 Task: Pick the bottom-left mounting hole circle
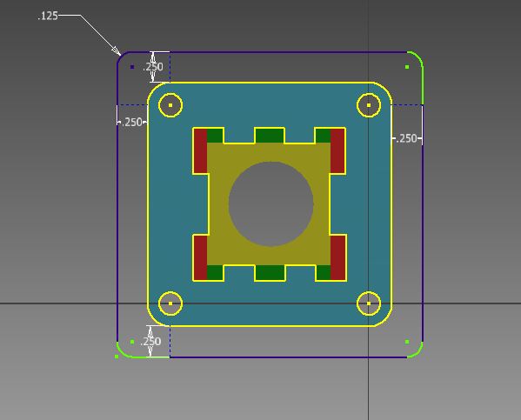pyautogui.click(x=170, y=303)
